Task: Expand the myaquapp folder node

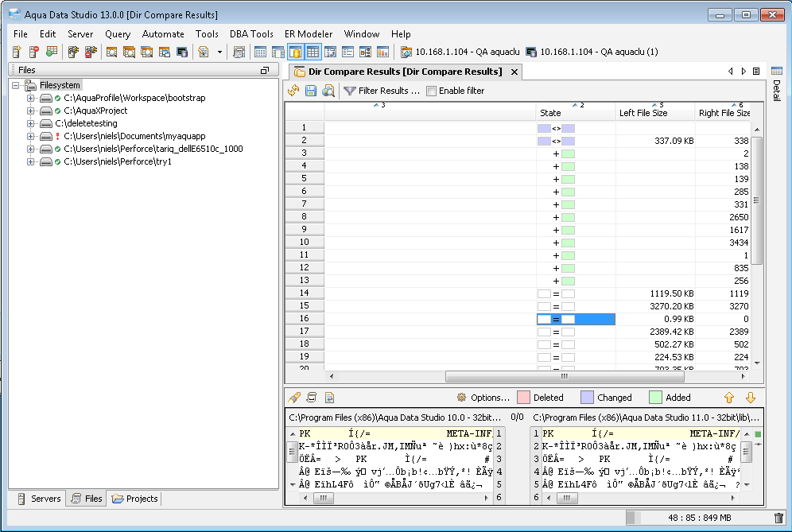Action: coord(31,136)
